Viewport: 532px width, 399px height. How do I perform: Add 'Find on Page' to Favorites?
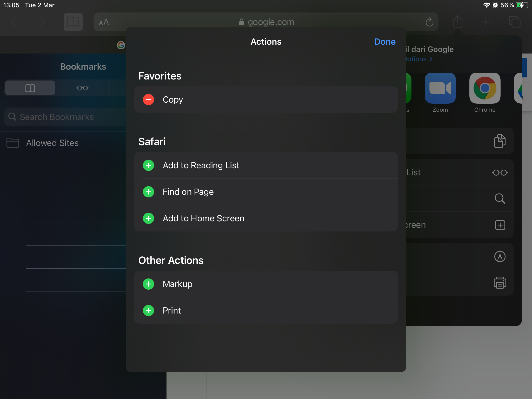[148, 192]
